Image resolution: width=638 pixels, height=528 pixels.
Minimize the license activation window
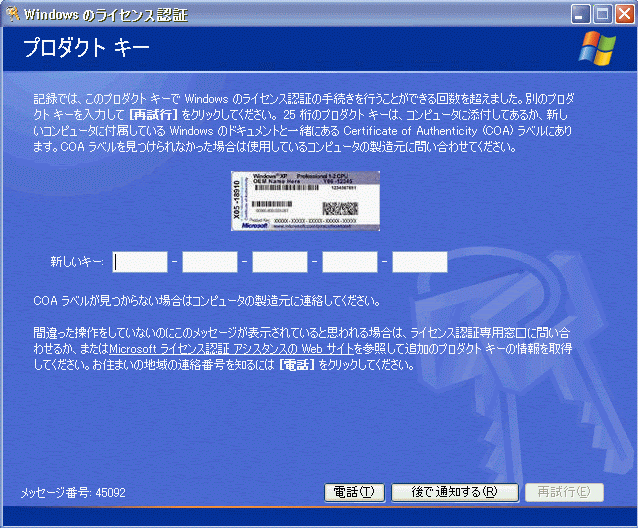[x=581, y=15]
